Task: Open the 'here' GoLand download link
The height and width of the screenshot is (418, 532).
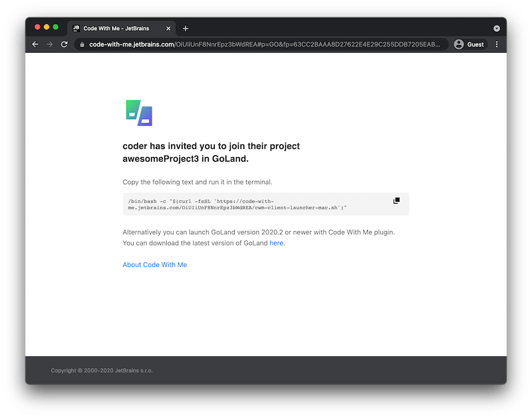Action: point(276,243)
